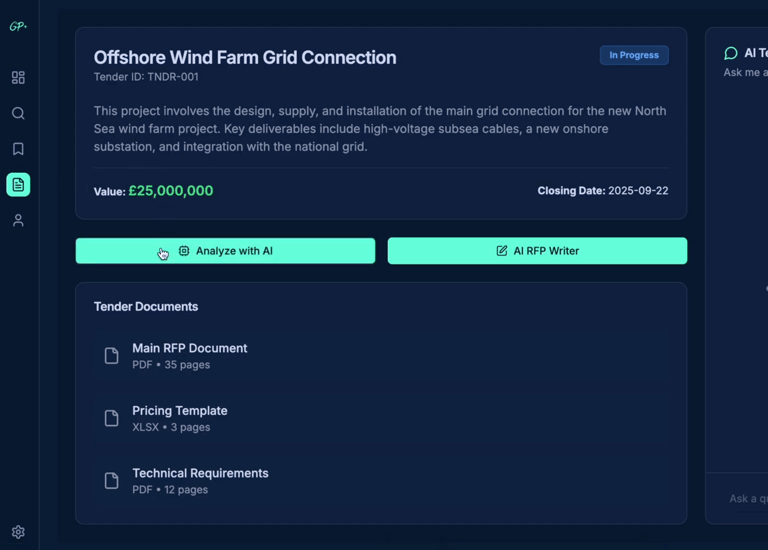768x550 pixels.
Task: Click the AI chat bubble icon
Action: tap(731, 53)
